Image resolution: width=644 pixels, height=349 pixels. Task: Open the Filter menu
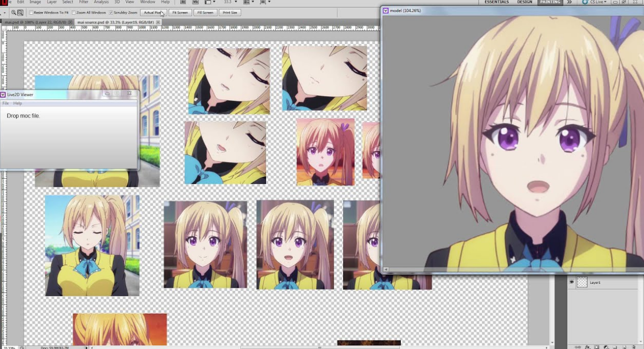[84, 2]
